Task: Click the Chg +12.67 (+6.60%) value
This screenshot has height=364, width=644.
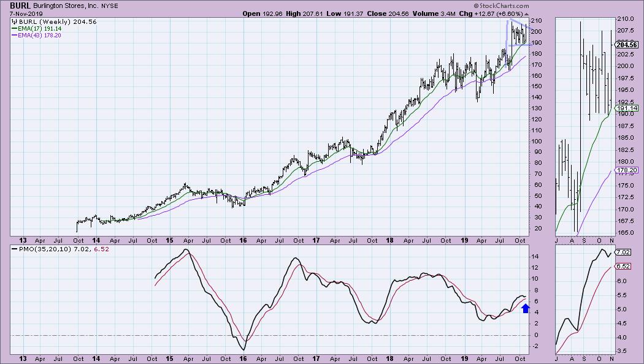Action: click(491, 13)
